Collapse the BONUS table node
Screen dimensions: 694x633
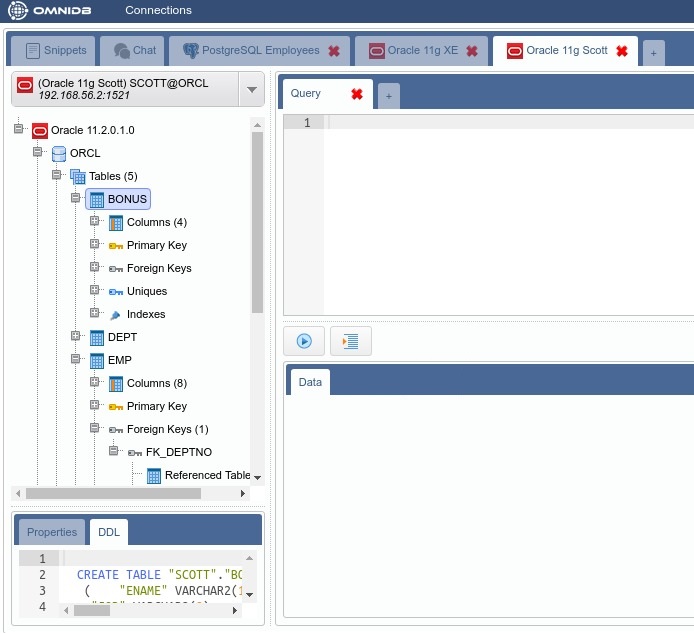pos(76,199)
